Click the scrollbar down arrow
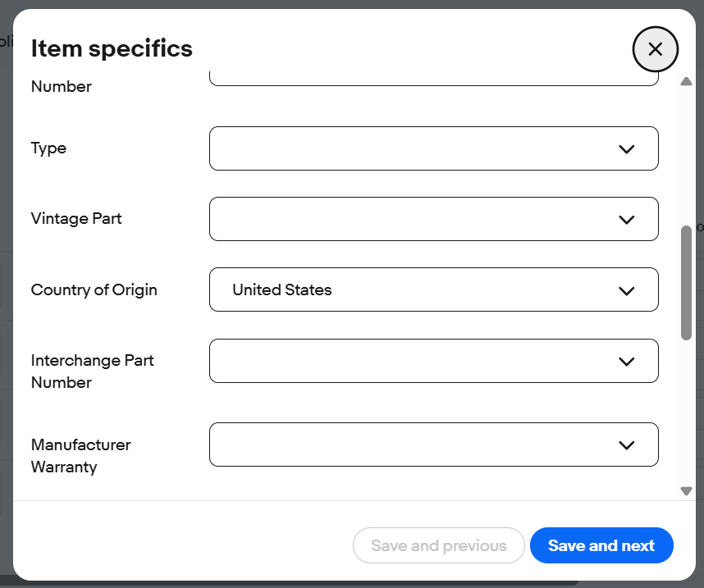704x588 pixels. pos(687,490)
